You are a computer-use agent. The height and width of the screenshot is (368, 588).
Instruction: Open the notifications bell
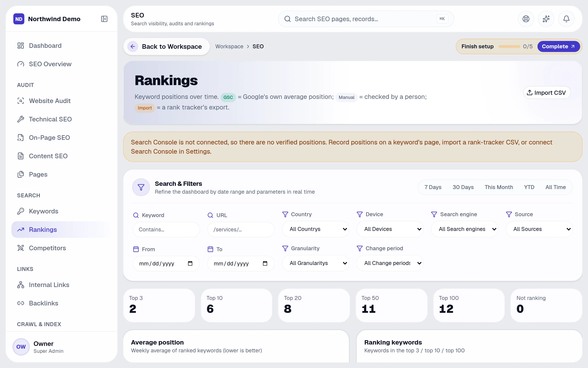point(566,19)
